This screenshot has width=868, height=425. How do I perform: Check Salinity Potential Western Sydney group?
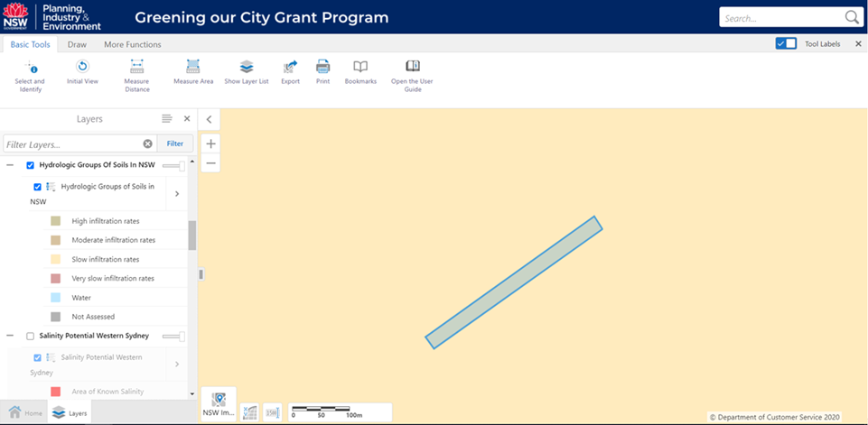[x=31, y=336]
